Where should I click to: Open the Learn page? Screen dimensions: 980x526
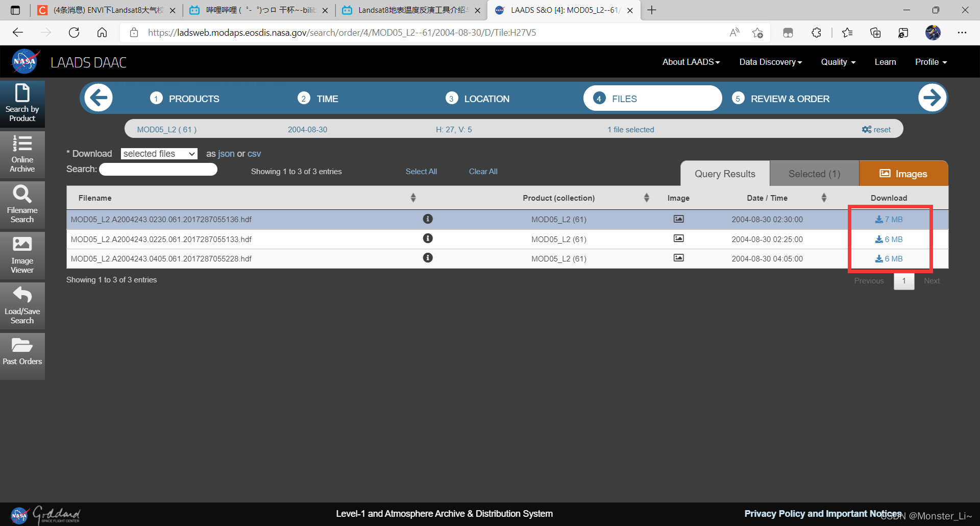coord(885,62)
